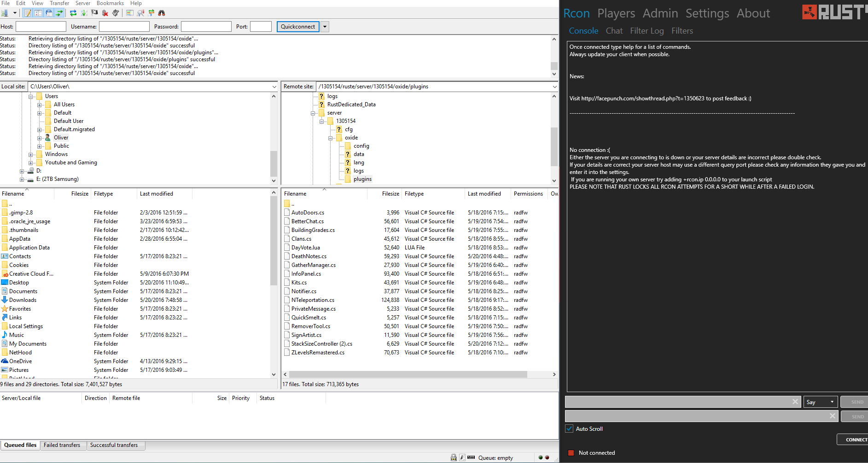868x463 pixels.
Task: Click the DayVote.lua file icon
Action: pyautogui.click(x=287, y=248)
